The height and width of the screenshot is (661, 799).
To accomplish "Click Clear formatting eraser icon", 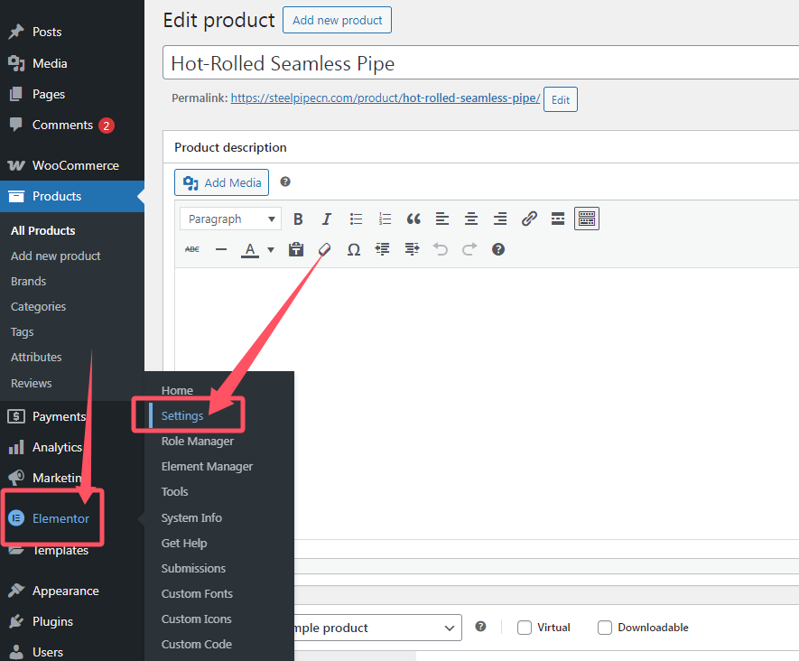I will click(x=325, y=249).
